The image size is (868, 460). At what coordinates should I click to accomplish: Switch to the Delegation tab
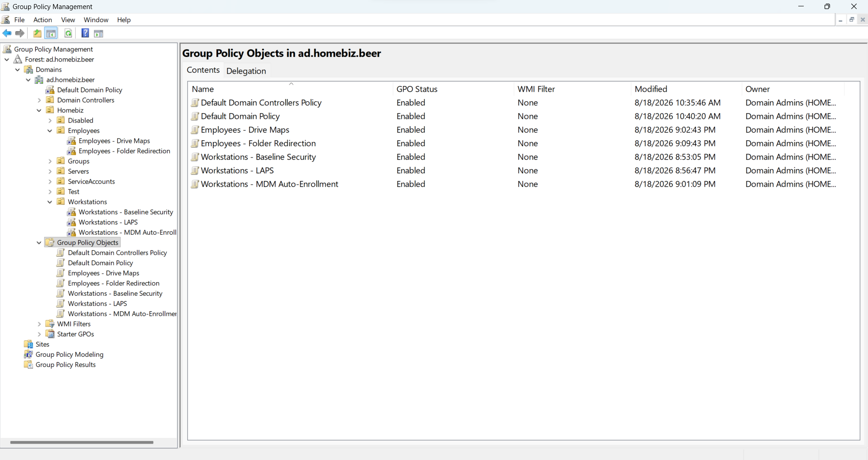click(246, 71)
